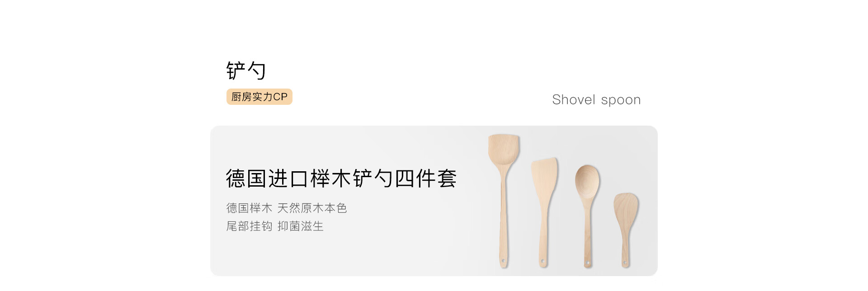This screenshot has width=868, height=291.
Task: Select the flat slanted wooden turner image
Action: 544,212
